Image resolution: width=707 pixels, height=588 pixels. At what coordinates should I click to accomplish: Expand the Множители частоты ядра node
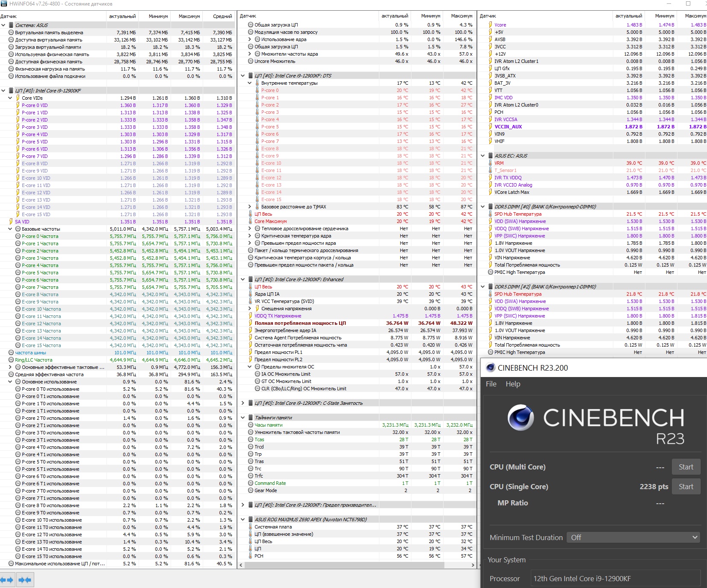point(250,54)
